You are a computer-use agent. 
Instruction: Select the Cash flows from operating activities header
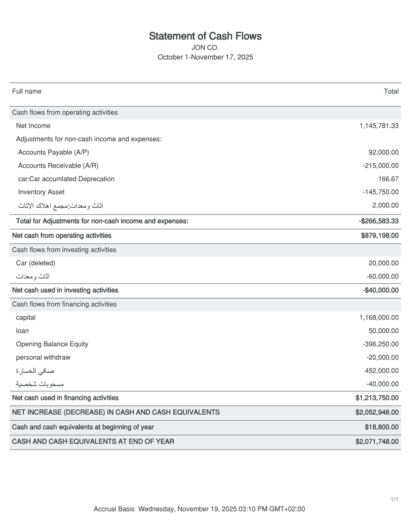tap(65, 113)
